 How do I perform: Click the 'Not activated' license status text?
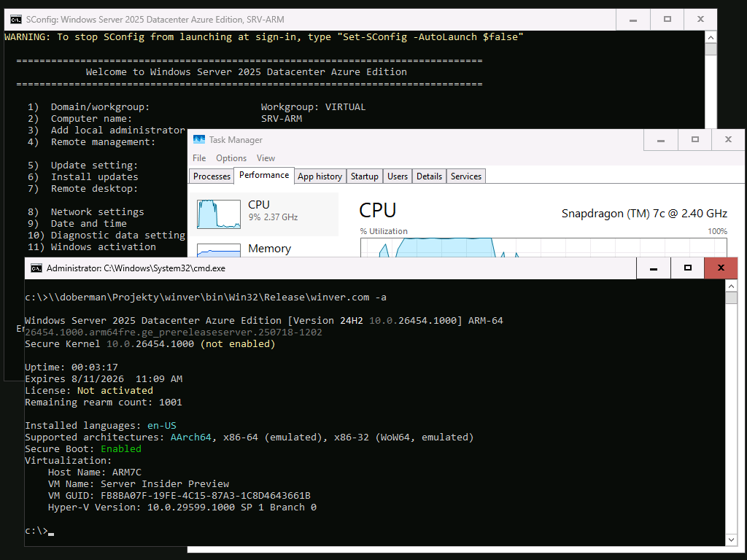[x=115, y=391]
